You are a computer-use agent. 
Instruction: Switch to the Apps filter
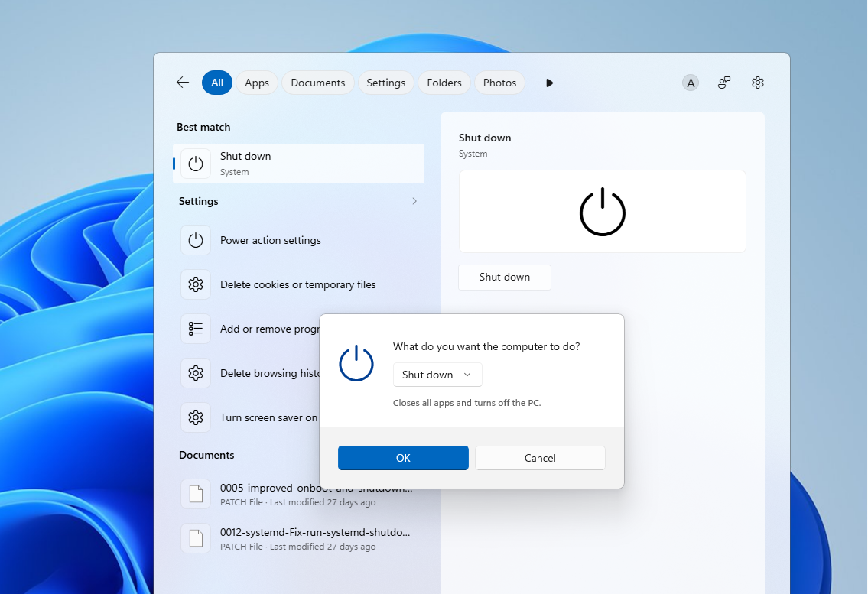pyautogui.click(x=257, y=83)
